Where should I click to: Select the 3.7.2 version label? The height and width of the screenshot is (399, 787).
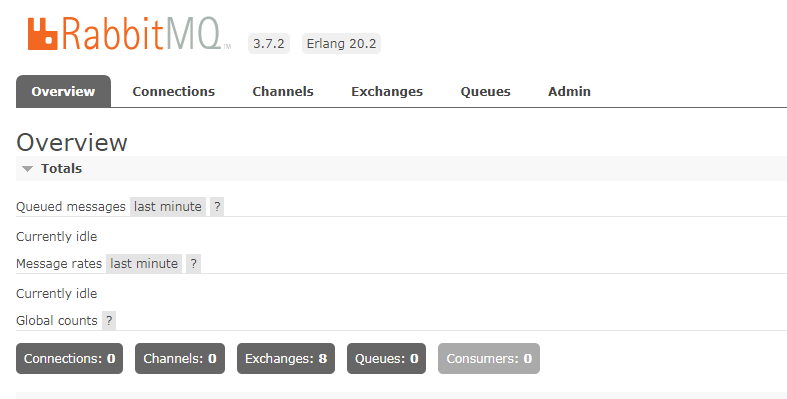(x=269, y=44)
